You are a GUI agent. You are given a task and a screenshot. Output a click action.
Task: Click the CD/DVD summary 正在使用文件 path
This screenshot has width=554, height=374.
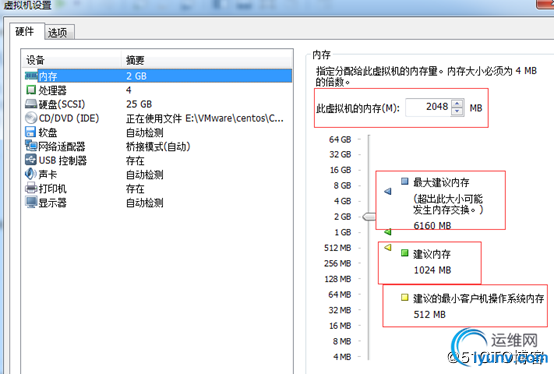click(205, 118)
